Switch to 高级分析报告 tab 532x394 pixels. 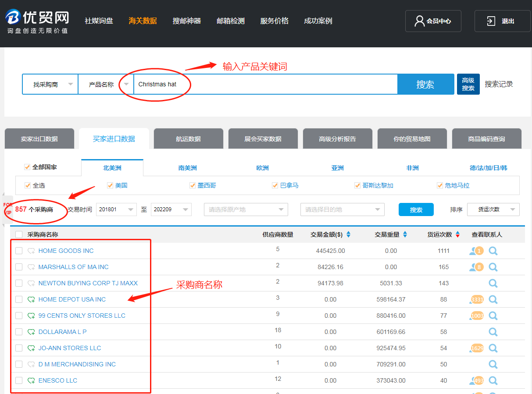coord(338,139)
